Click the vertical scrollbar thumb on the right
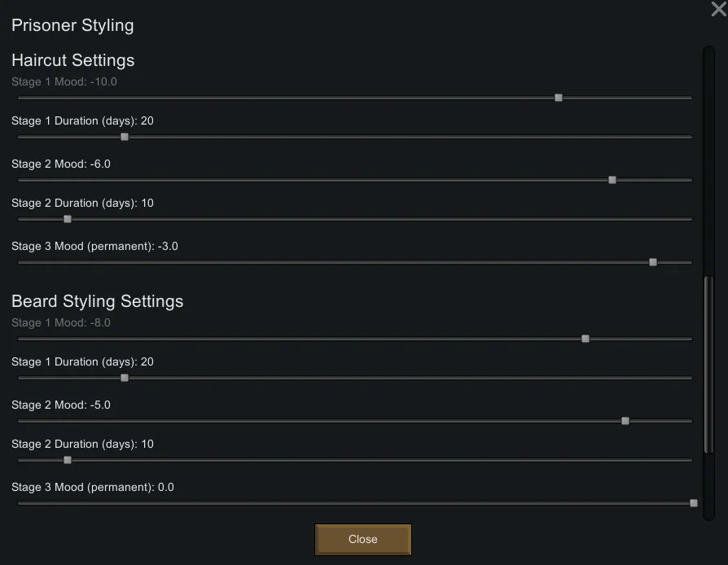The height and width of the screenshot is (565, 728). point(708,364)
